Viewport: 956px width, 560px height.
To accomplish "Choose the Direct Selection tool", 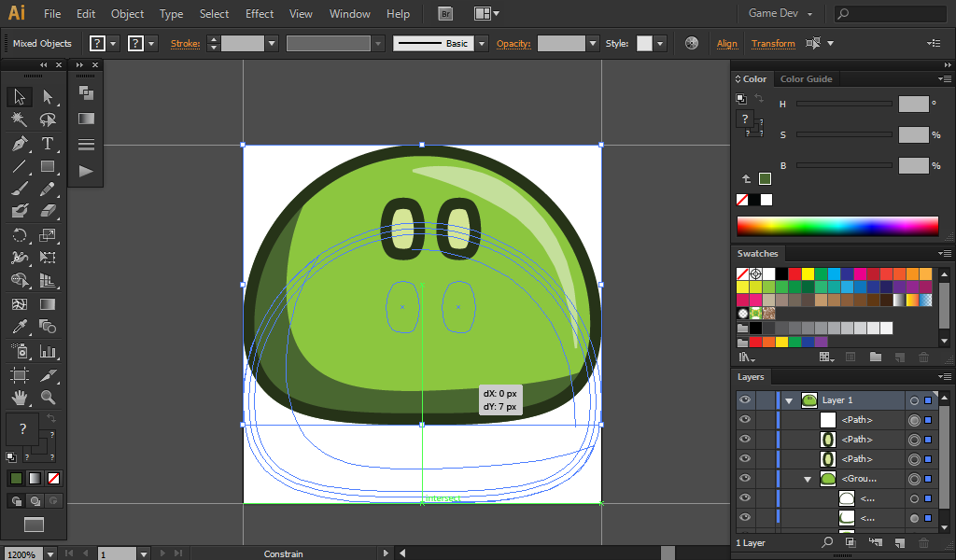I will tap(48, 96).
